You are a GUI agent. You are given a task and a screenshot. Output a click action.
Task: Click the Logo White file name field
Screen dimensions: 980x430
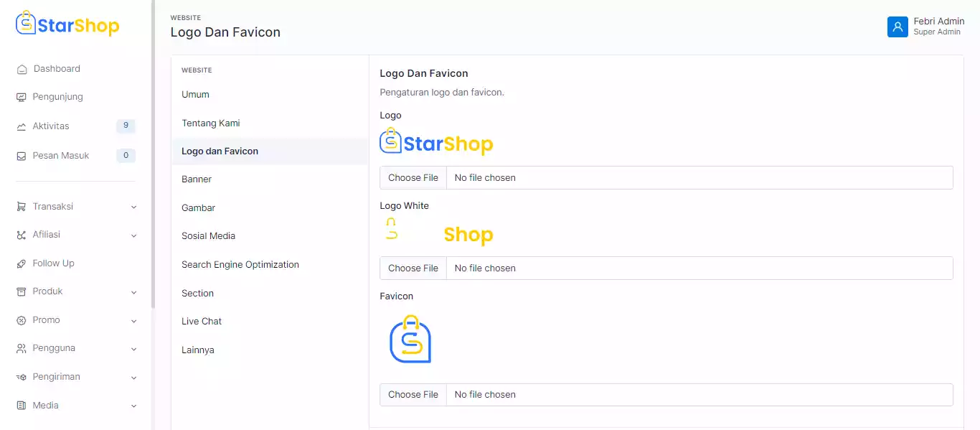click(x=699, y=268)
